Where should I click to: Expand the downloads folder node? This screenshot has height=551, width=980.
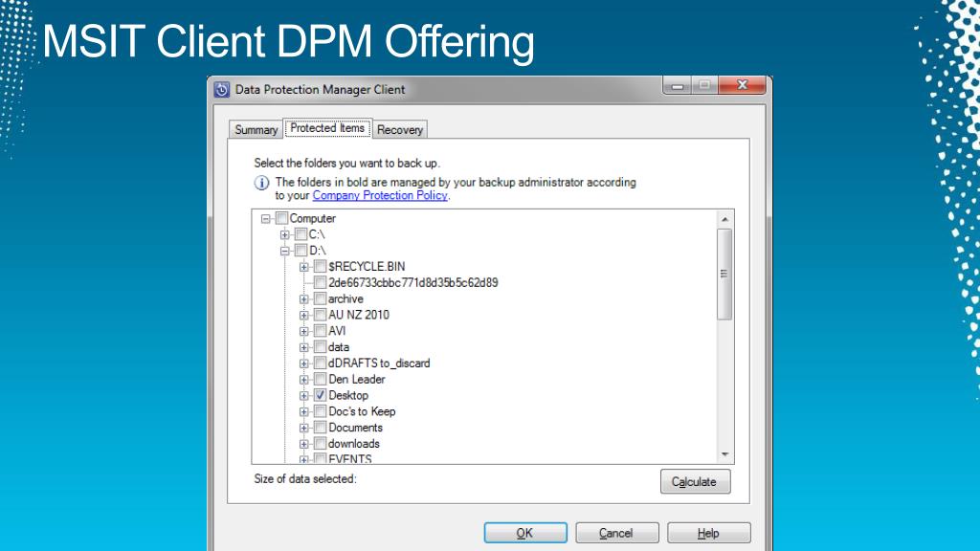coord(303,444)
